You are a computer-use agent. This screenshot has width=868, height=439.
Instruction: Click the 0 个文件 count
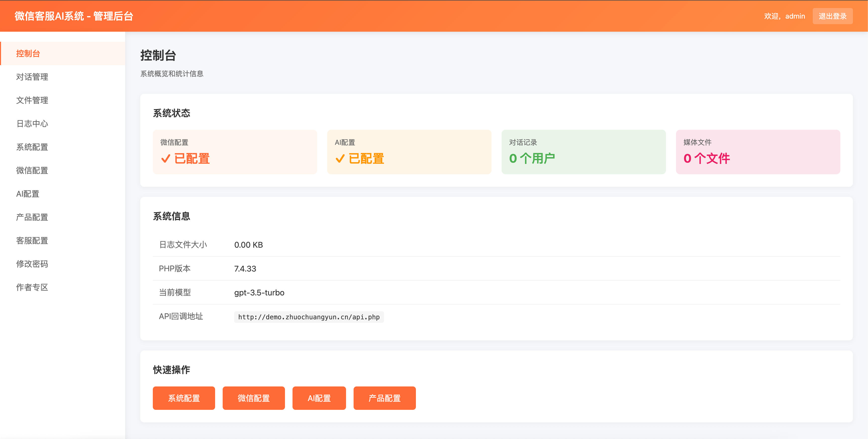707,158
